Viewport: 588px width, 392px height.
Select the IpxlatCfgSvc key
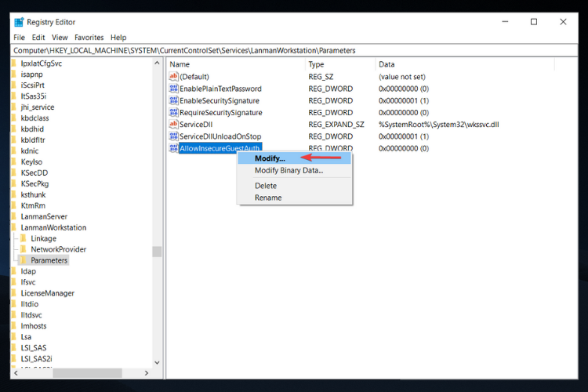pos(42,64)
